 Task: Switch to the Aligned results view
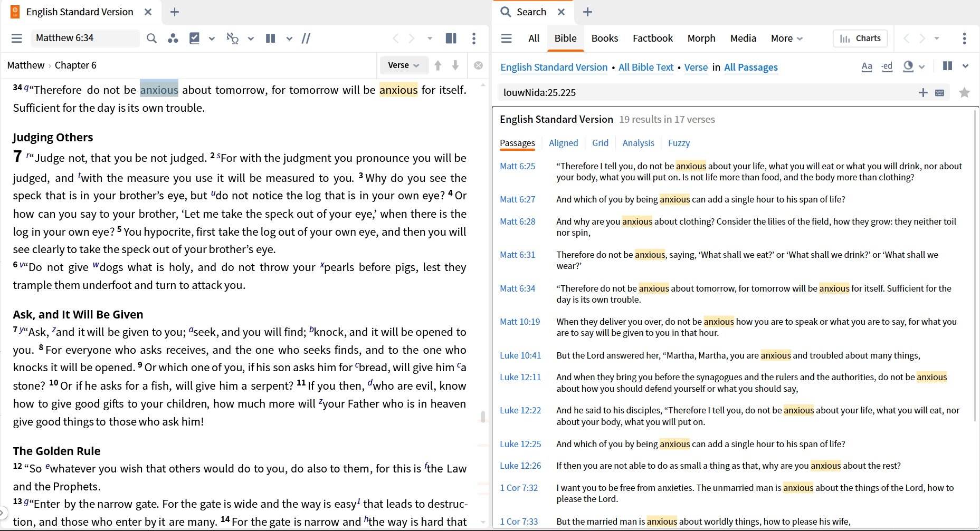coord(563,143)
